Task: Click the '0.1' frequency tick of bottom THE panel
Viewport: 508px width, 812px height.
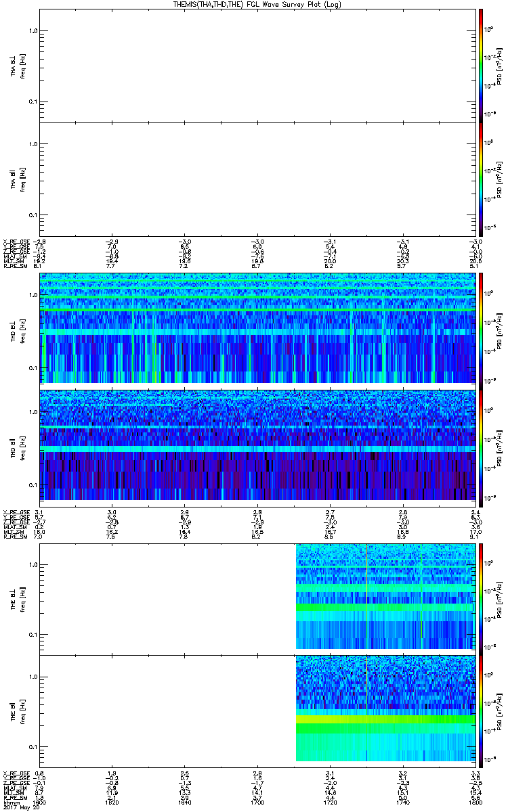Action: pyautogui.click(x=33, y=746)
